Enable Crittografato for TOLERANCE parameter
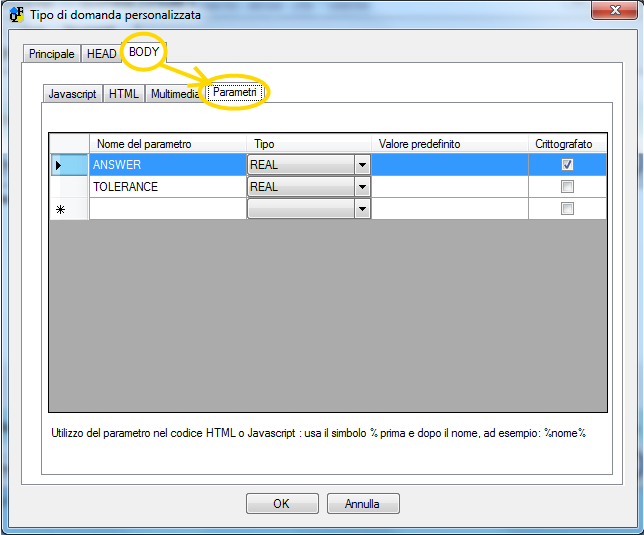 click(567, 187)
